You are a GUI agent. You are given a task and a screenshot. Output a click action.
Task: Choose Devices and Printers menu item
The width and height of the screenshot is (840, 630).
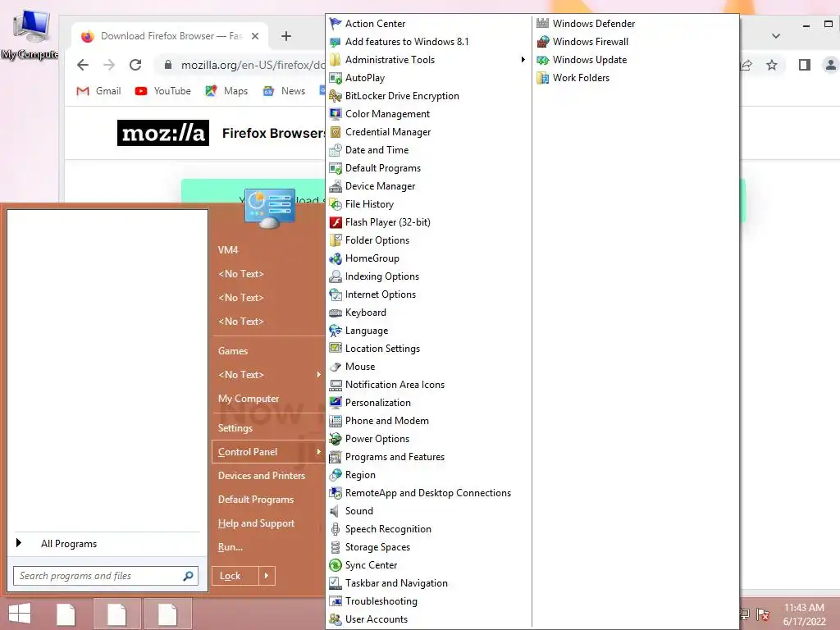(x=262, y=476)
